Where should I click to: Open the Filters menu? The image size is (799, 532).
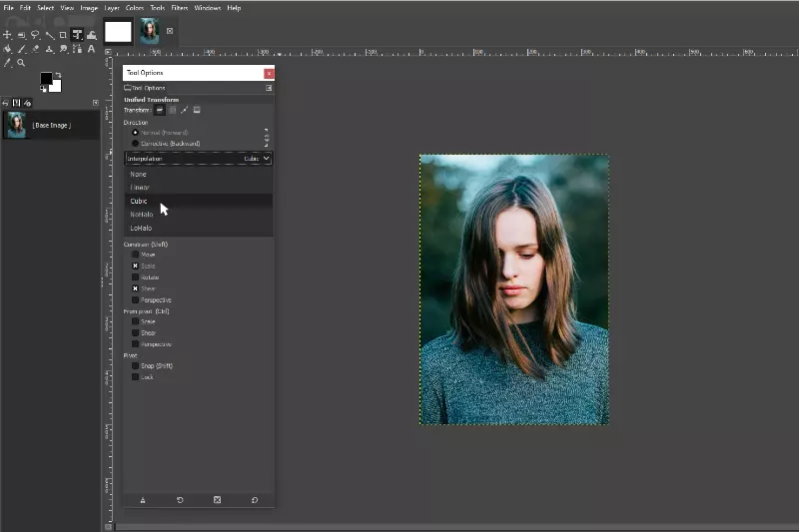point(180,8)
